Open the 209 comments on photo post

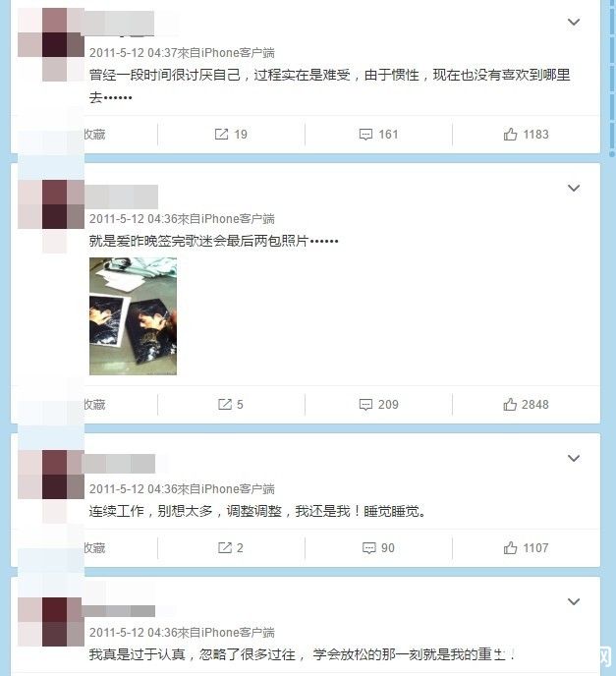point(378,405)
